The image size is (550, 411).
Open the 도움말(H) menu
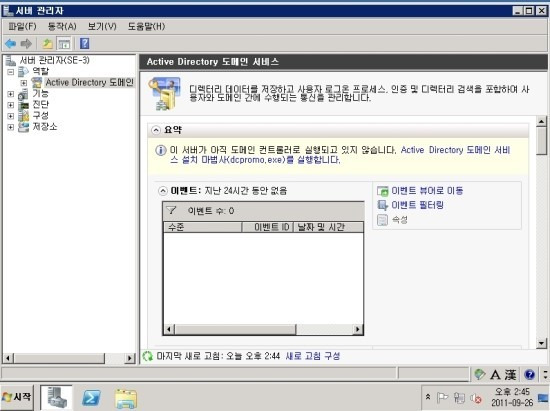(146, 26)
